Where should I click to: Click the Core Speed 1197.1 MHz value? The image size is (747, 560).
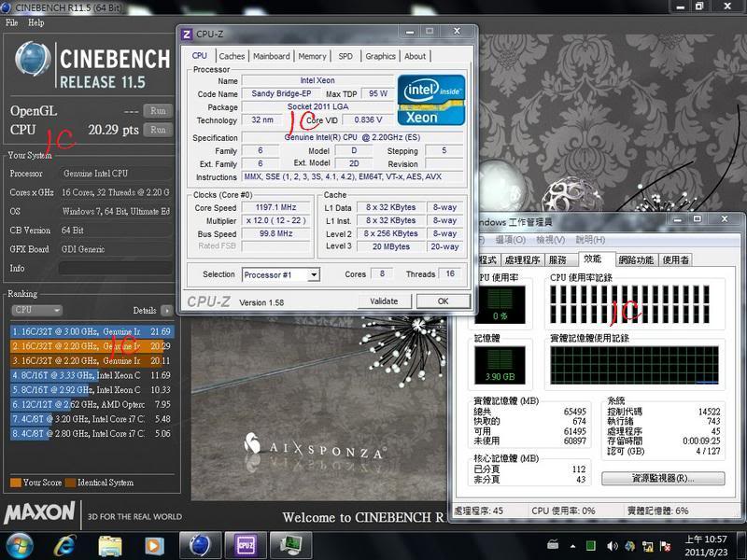pyautogui.click(x=275, y=207)
